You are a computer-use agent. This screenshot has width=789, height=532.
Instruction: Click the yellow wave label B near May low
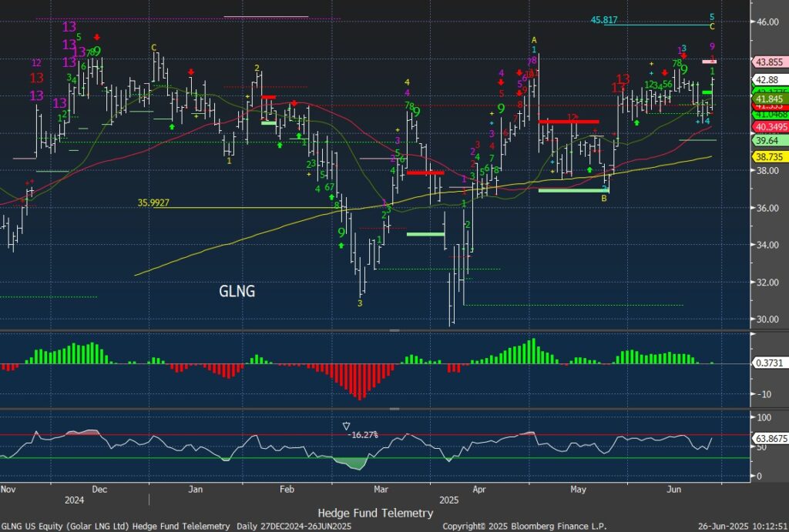(x=604, y=198)
